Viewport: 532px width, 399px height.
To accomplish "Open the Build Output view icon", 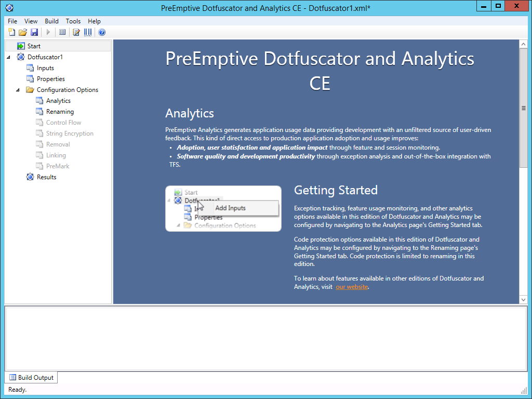I will click(62, 32).
